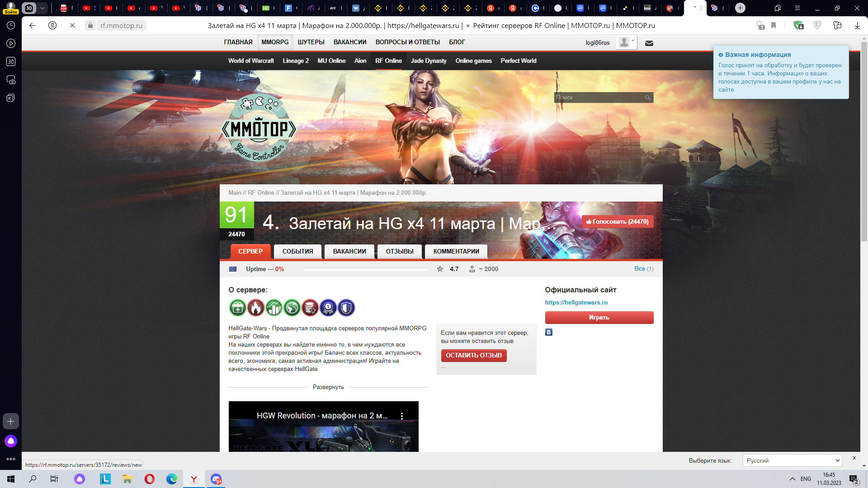Viewport: 868px width, 488px height.
Task: Click the red Играть button
Action: (x=599, y=318)
